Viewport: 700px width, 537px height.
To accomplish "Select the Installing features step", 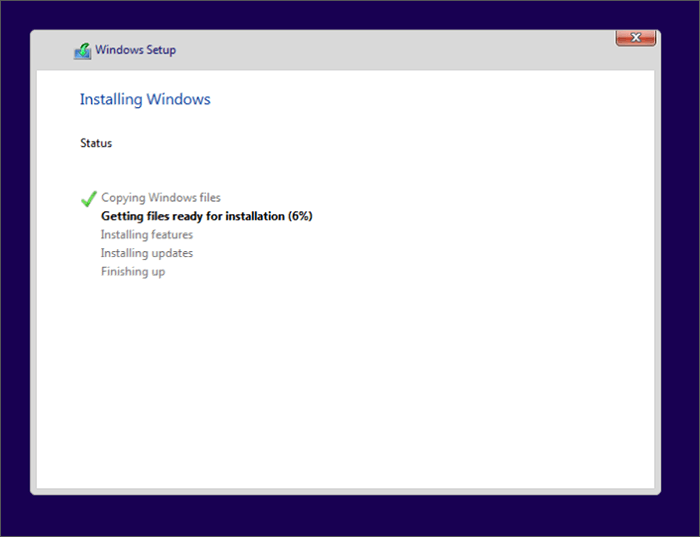I will point(147,235).
